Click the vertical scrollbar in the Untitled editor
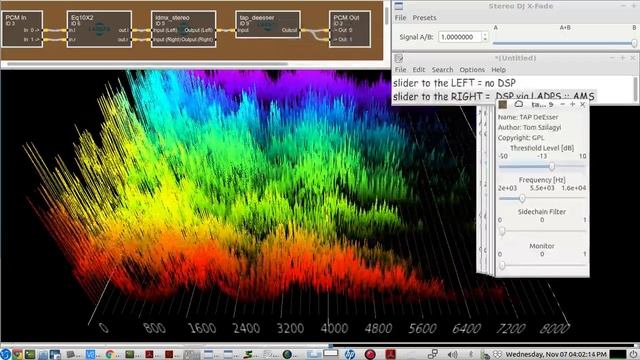 (x=636, y=89)
